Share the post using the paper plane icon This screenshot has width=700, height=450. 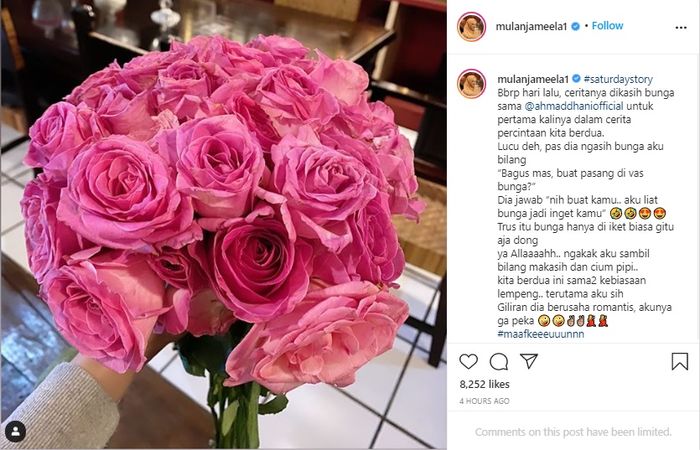click(529, 361)
